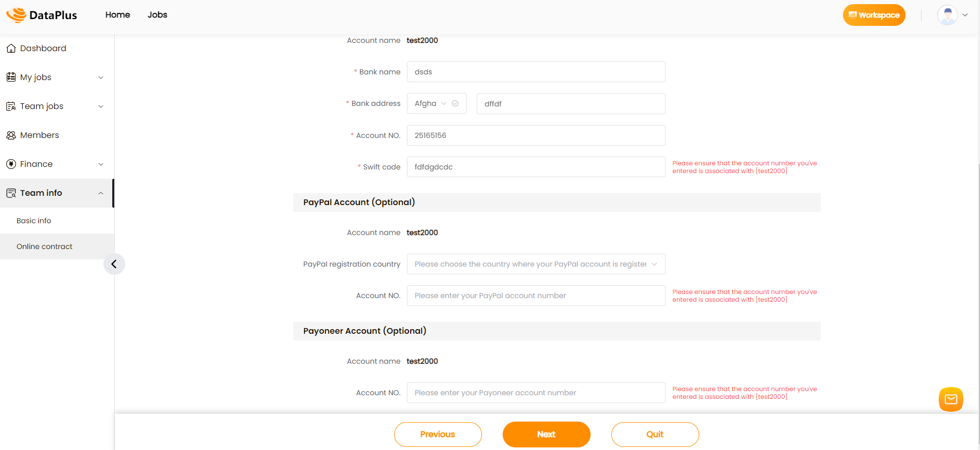The width and height of the screenshot is (980, 450).
Task: Click the red warning beside PayPal account number
Action: point(745,296)
